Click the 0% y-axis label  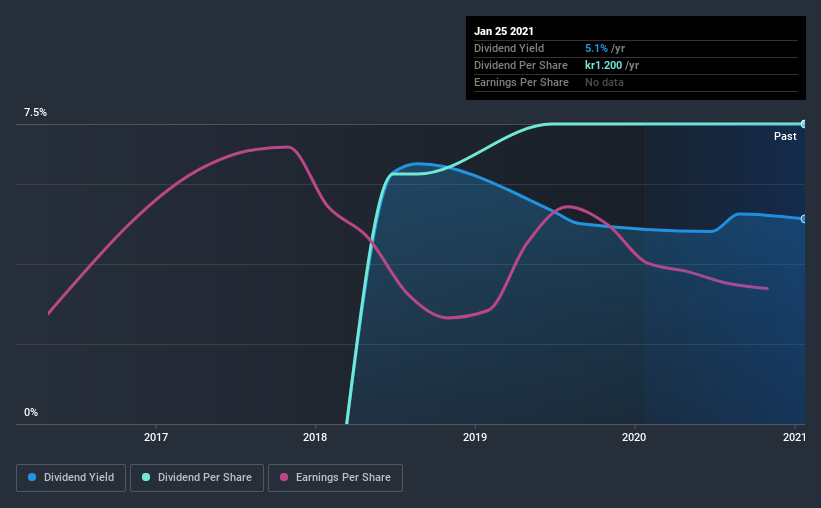[x=31, y=413]
